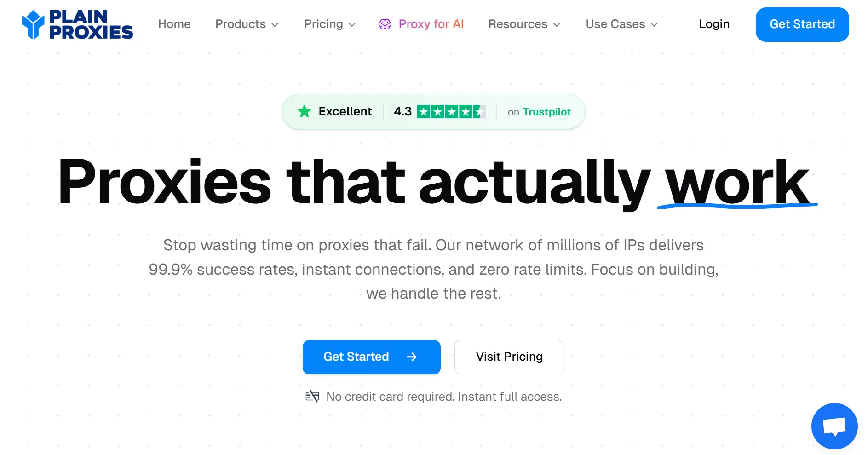Go to the Home nav item
The image size is (868, 455).
tap(174, 24)
